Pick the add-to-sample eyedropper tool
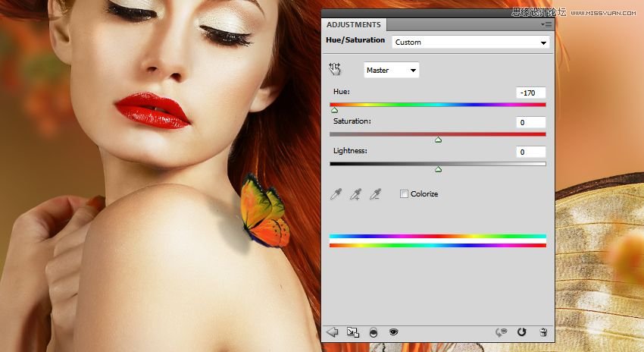This screenshot has height=352, width=644. click(355, 194)
